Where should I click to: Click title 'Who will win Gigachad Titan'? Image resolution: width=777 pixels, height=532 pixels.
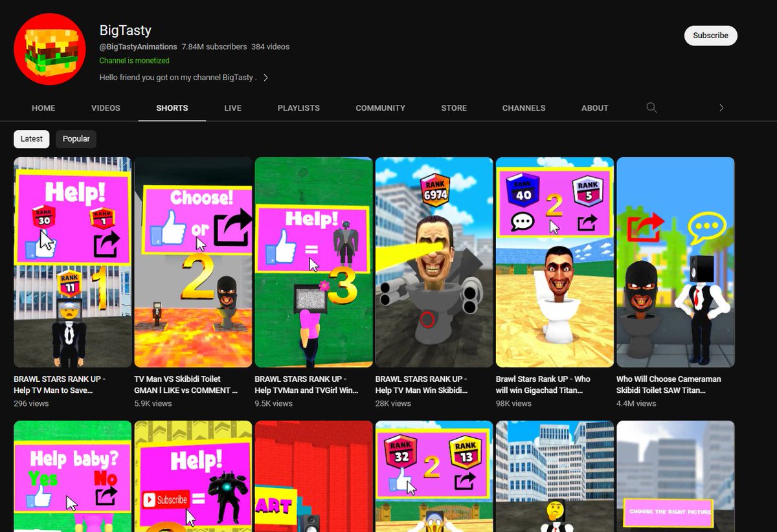click(x=543, y=384)
